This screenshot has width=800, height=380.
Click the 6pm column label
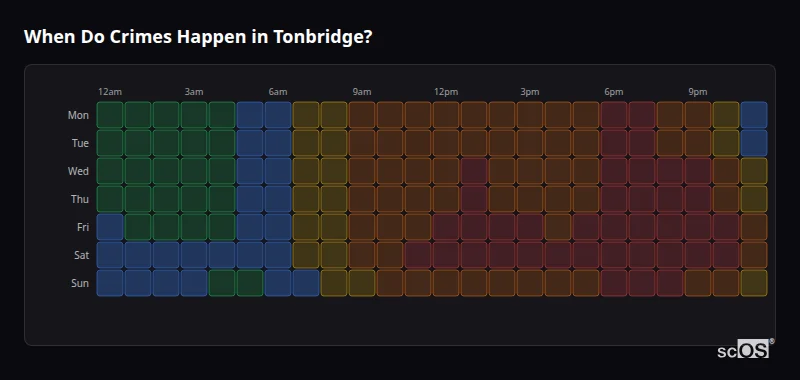(614, 92)
